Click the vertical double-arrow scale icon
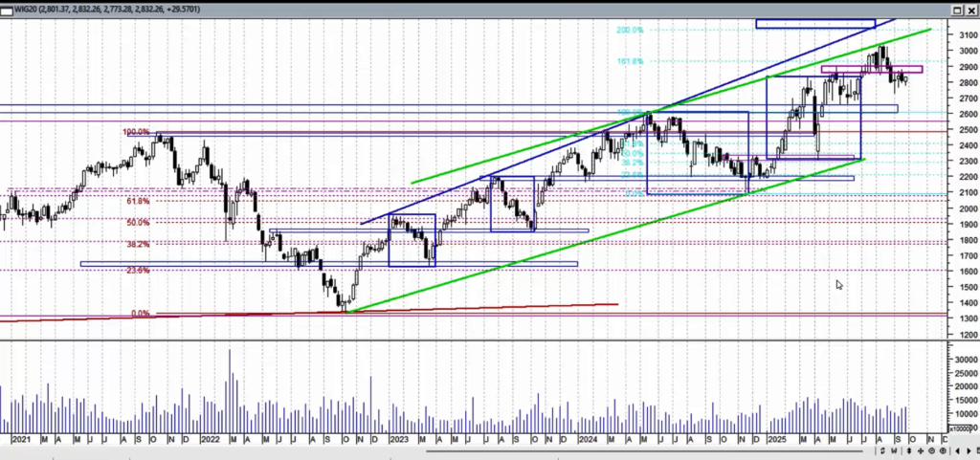980x460 pixels. coord(908,450)
